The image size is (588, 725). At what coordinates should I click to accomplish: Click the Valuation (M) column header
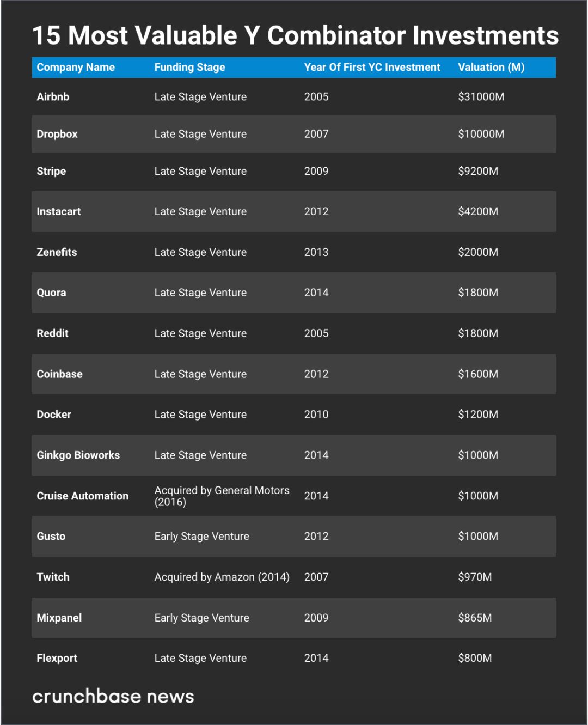(x=491, y=68)
